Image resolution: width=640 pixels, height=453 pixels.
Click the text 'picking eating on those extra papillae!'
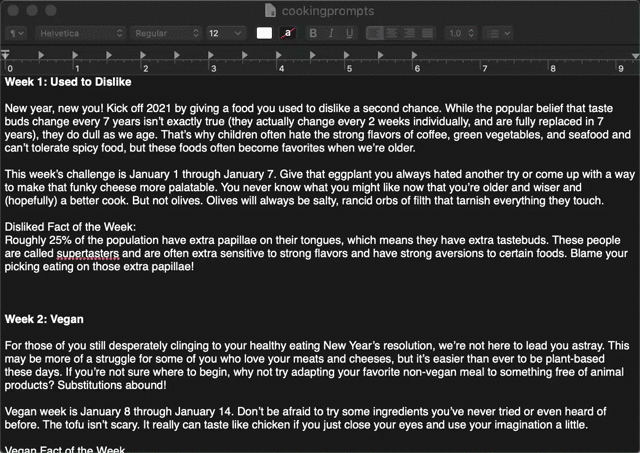coord(99,267)
